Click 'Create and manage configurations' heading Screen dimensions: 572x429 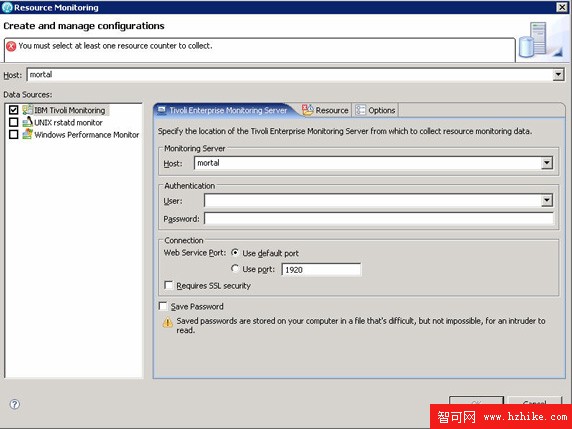(84, 26)
